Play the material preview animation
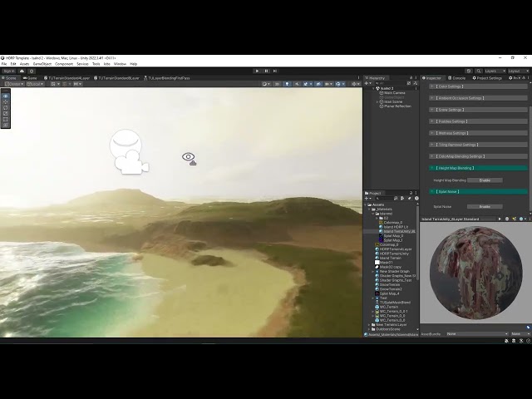This screenshot has width=532, height=399. click(x=500, y=219)
